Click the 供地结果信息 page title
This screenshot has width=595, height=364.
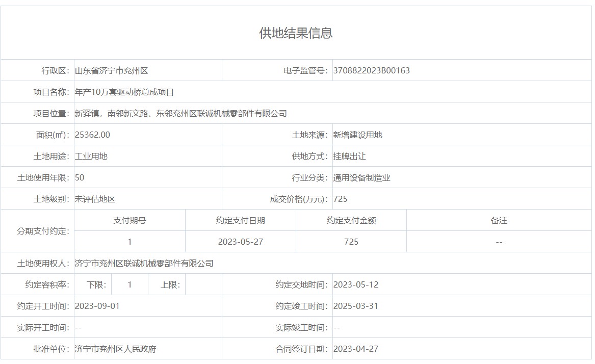pyautogui.click(x=296, y=33)
